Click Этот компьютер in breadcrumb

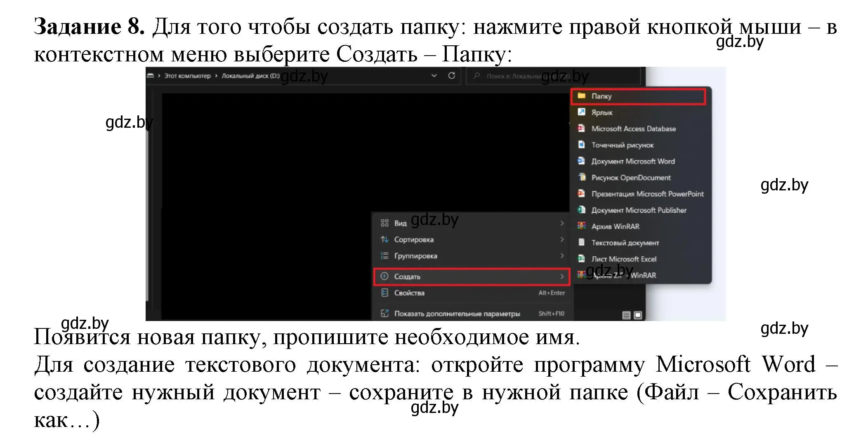point(187,76)
